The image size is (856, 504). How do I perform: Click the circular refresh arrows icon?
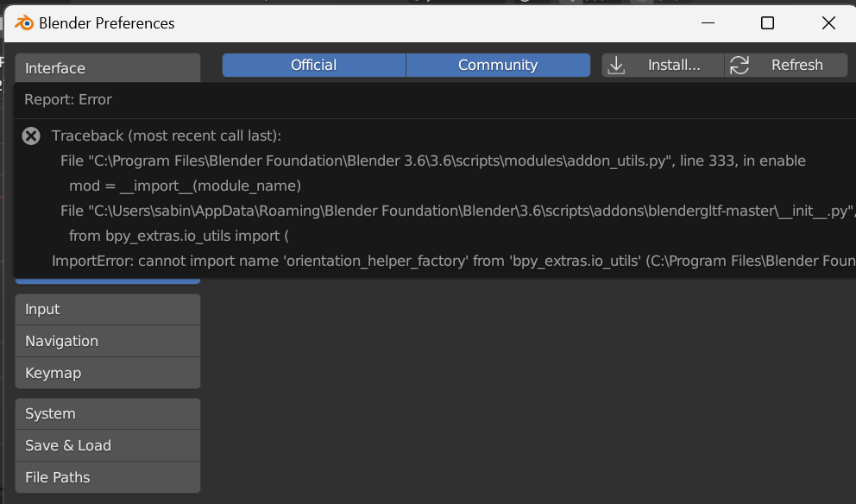point(740,64)
